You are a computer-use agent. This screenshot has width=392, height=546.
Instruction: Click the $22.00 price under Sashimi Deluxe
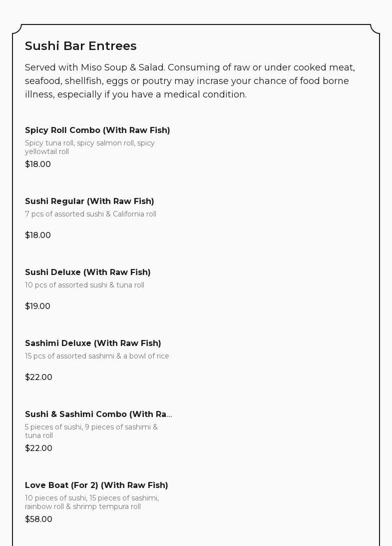click(x=38, y=377)
